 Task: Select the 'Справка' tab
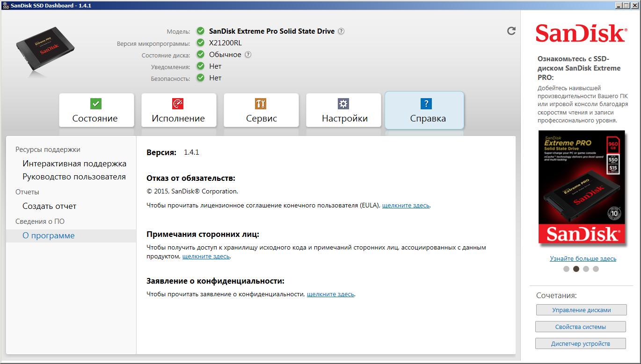point(424,110)
